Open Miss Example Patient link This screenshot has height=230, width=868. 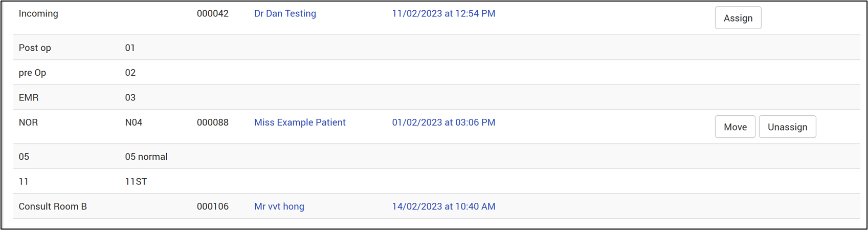pos(300,122)
